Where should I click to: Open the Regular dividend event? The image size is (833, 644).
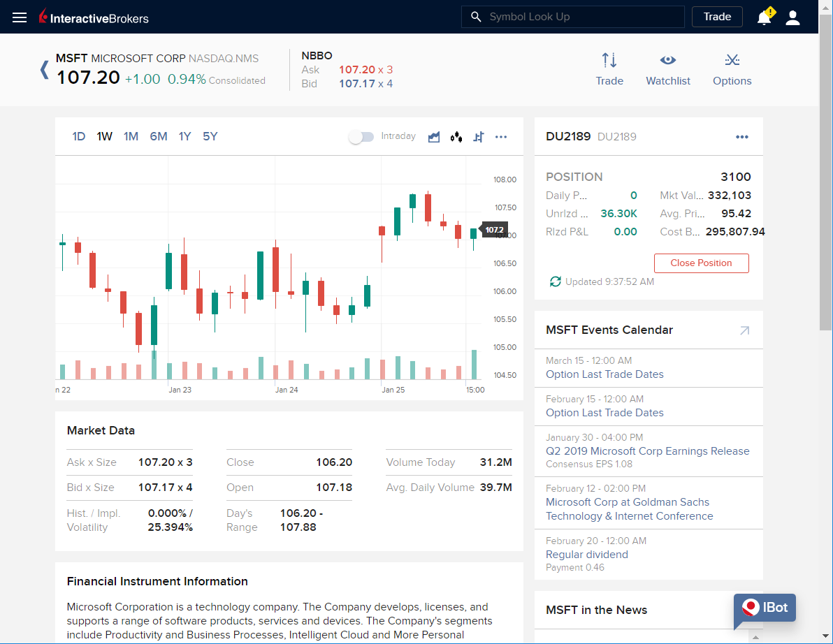[x=587, y=555]
